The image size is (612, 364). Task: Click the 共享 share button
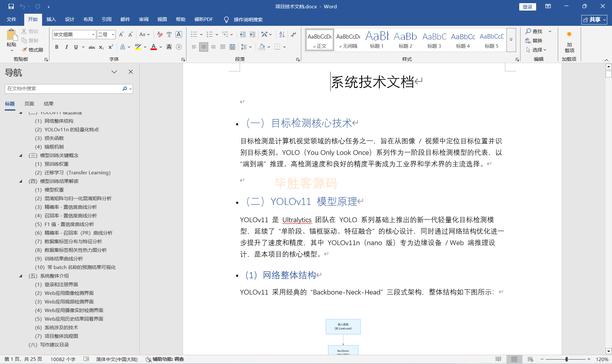click(594, 19)
